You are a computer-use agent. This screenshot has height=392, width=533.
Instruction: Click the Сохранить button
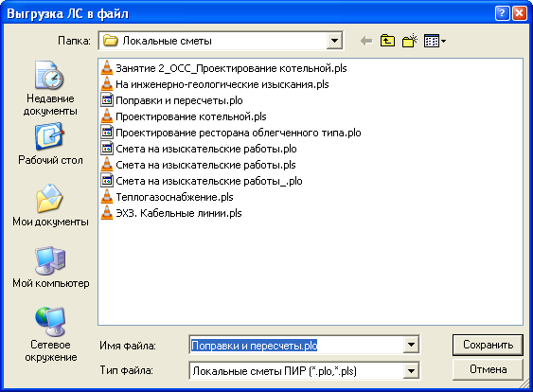click(x=488, y=345)
